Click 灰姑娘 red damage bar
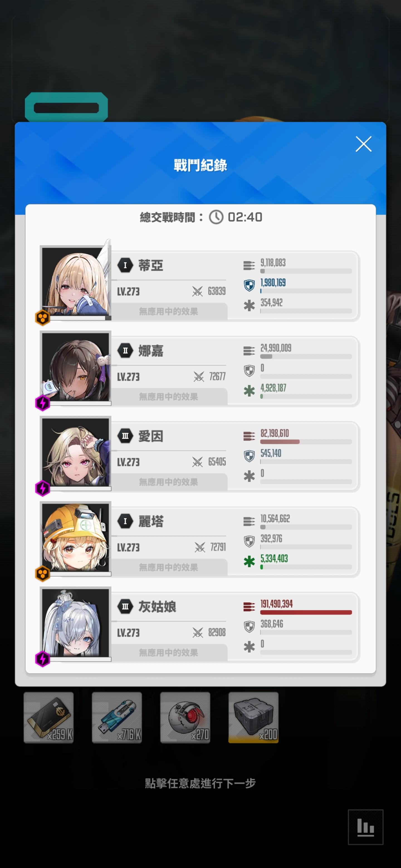Screen dimensions: 401x868 point(306,612)
